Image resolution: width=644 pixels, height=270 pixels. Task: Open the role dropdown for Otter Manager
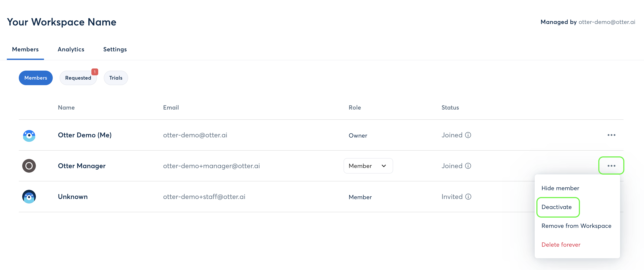[368, 166]
